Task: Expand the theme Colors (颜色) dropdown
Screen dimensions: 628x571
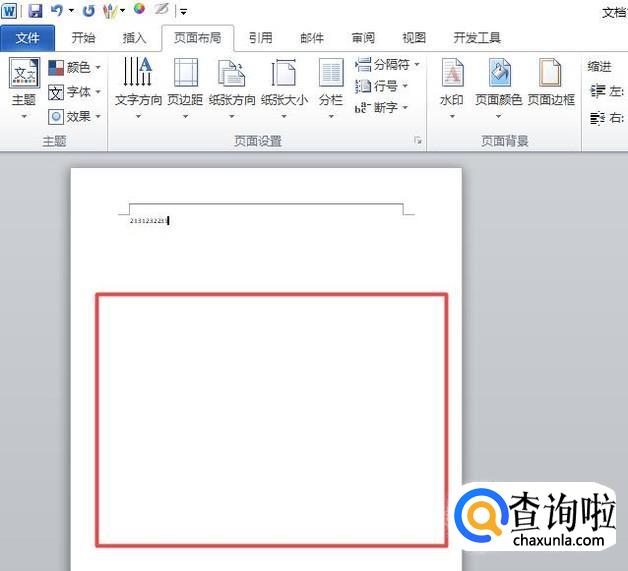Action: pos(75,67)
